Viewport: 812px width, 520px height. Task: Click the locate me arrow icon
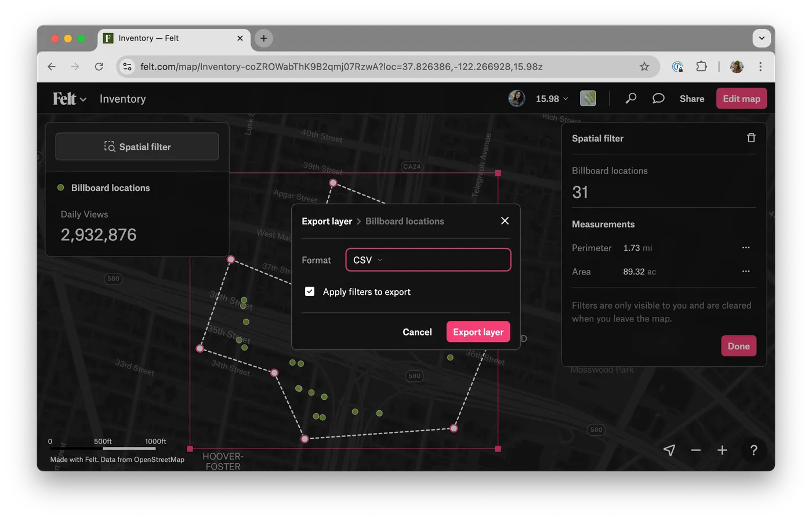(669, 450)
